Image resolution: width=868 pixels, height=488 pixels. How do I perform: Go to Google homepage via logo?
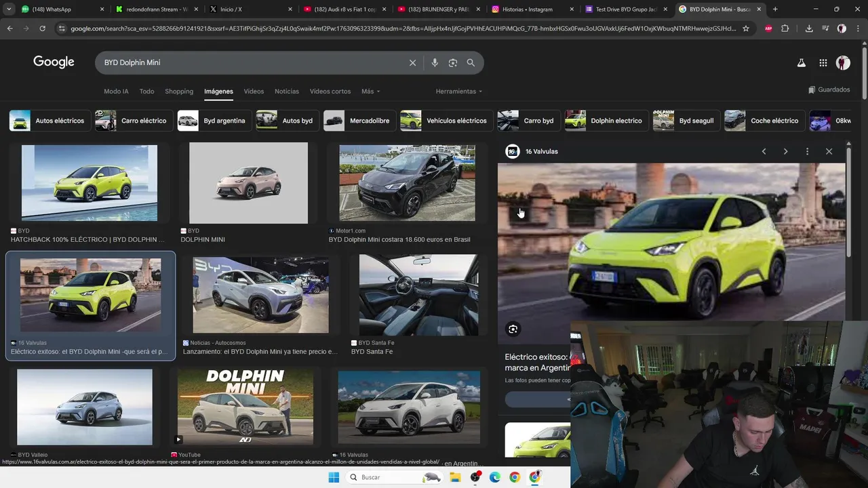(54, 62)
